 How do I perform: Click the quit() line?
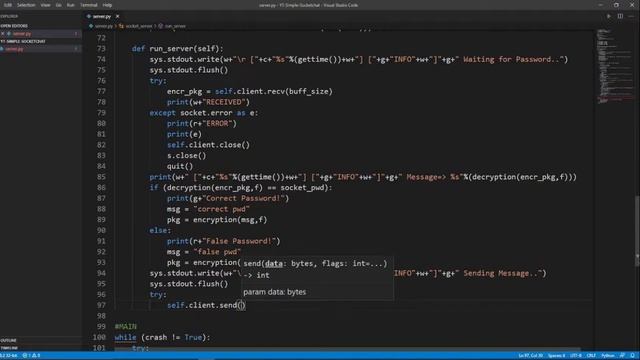(180, 166)
